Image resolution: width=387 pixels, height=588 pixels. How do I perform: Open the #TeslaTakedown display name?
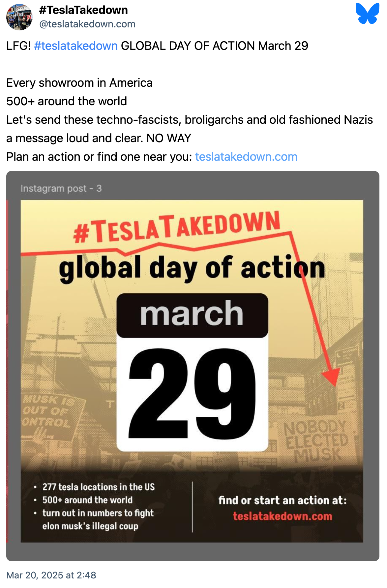tap(83, 10)
